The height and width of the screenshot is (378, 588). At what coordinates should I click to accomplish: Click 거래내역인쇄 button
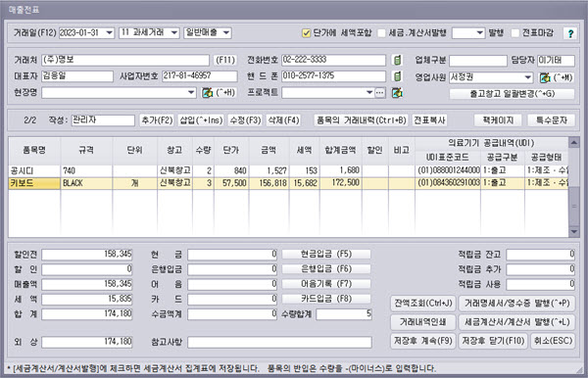[423, 322]
